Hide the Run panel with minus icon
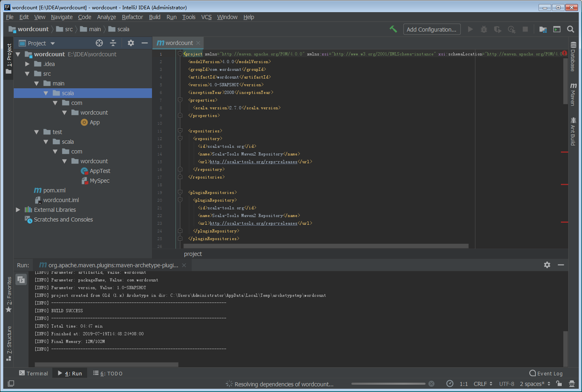 (561, 265)
